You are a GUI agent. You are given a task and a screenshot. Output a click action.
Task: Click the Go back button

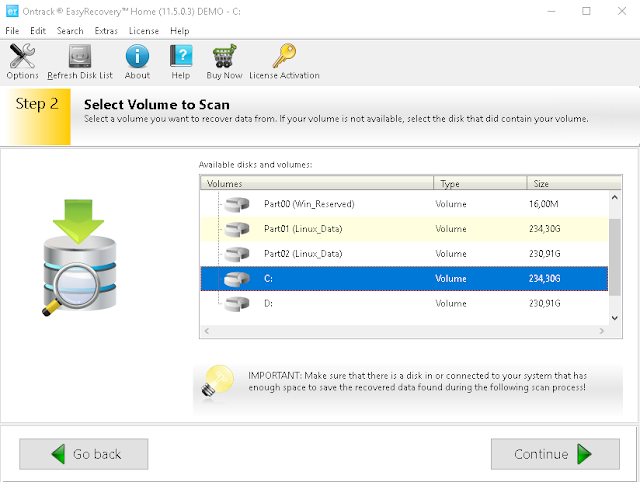tap(84, 454)
